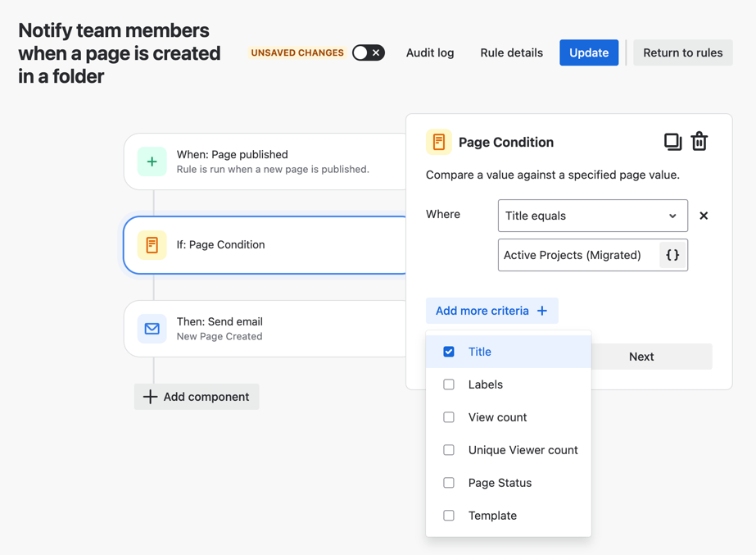The width and height of the screenshot is (756, 555).
Task: Click the blue Update button
Action: pyautogui.click(x=589, y=52)
